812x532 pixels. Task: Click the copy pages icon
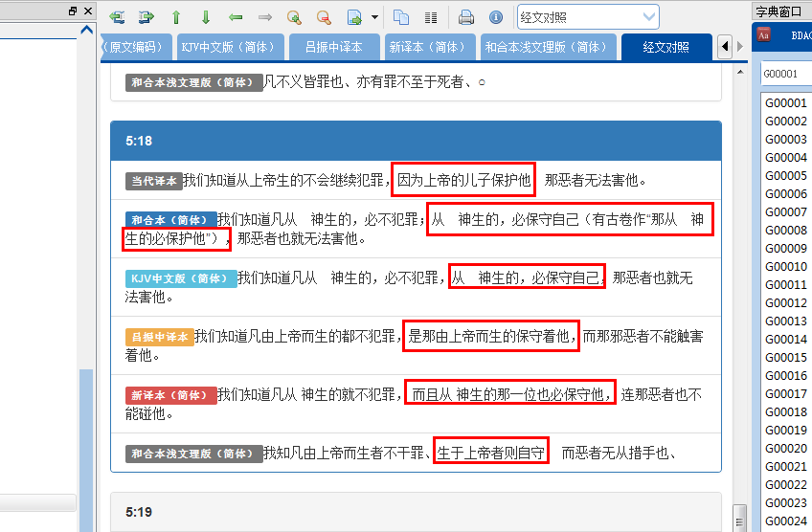point(401,17)
